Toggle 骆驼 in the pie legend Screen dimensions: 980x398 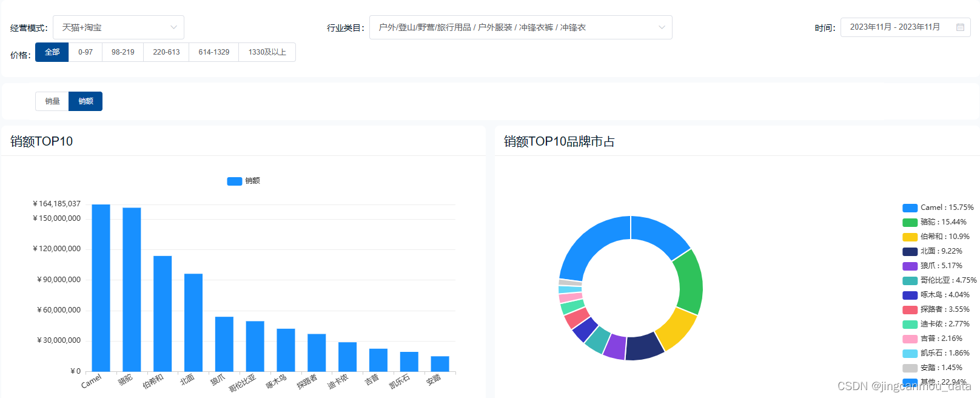(935, 222)
